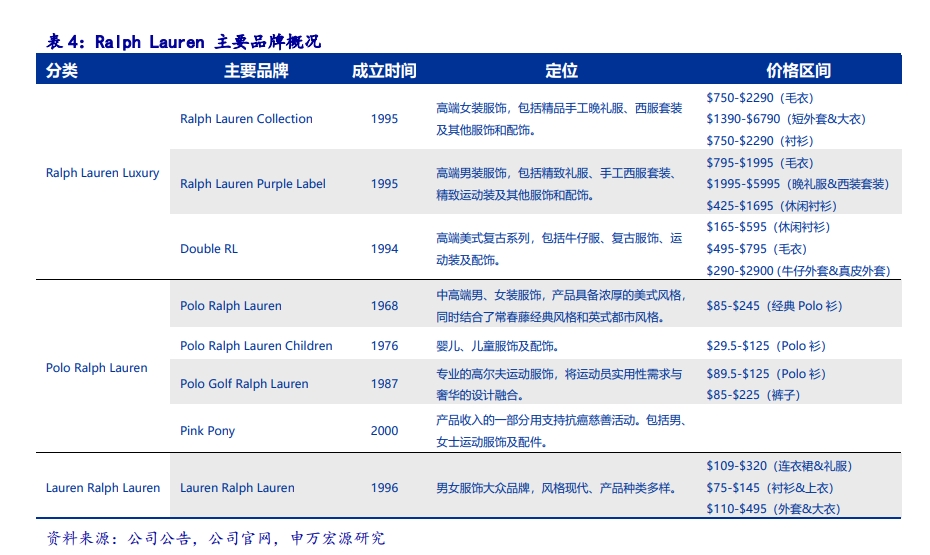Click the 'Double RL' brand cell
Screen dimensions: 930x555
[209, 249]
